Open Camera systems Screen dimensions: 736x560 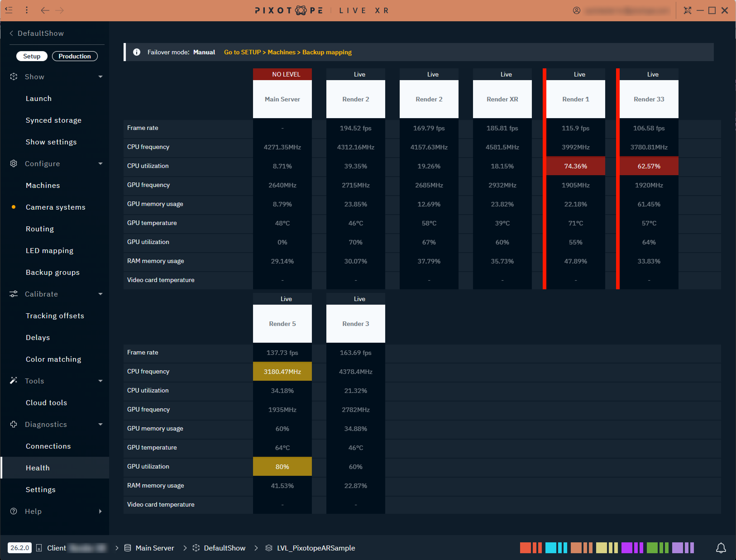tap(56, 207)
